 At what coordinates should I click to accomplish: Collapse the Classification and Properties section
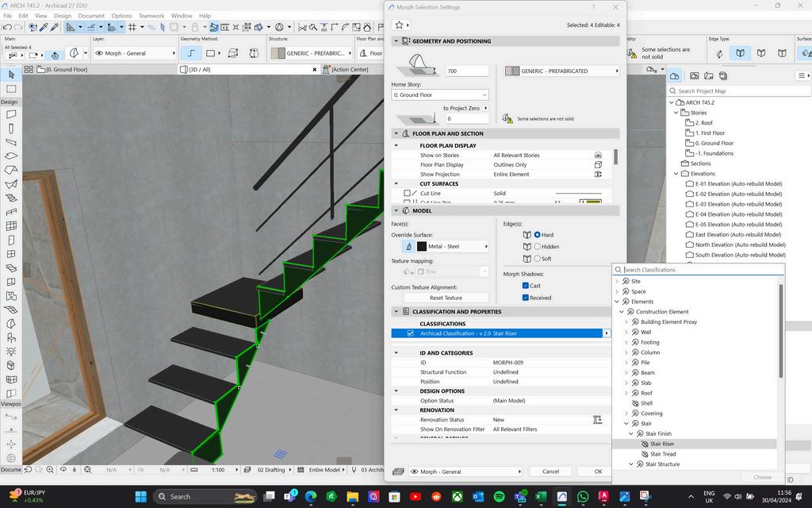click(396, 312)
